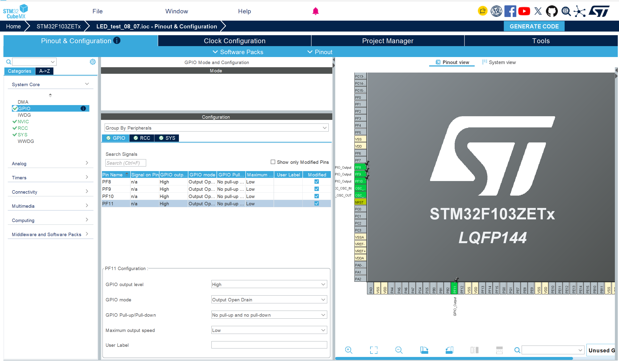Image resolution: width=619 pixels, height=364 pixels.
Task: Toggle Modified checkbox for PF8
Action: pos(316,182)
